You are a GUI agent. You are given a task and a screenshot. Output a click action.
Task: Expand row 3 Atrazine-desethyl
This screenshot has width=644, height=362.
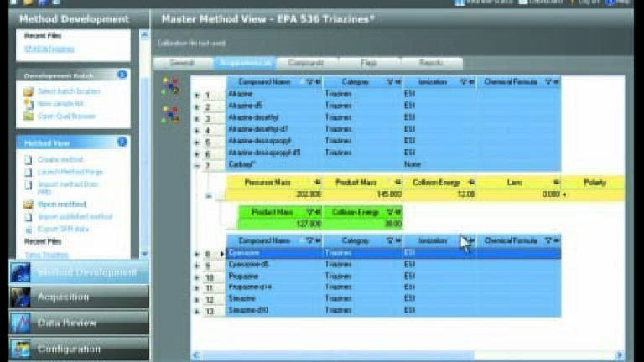coord(197,119)
